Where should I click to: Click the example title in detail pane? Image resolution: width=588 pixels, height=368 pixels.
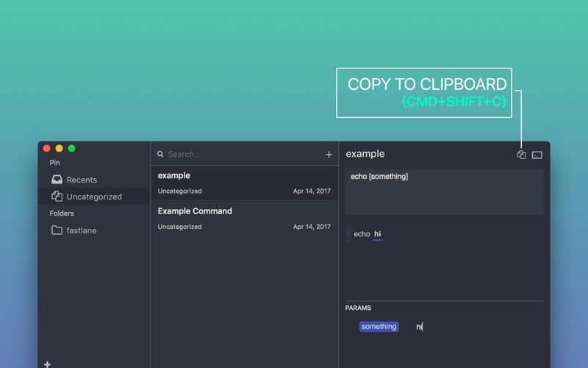coord(365,154)
